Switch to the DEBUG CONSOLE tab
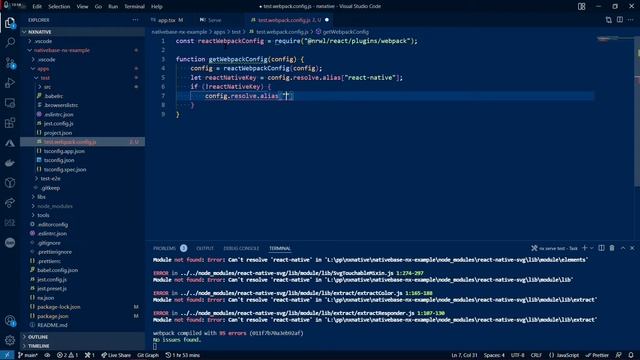 pyautogui.click(x=241, y=248)
